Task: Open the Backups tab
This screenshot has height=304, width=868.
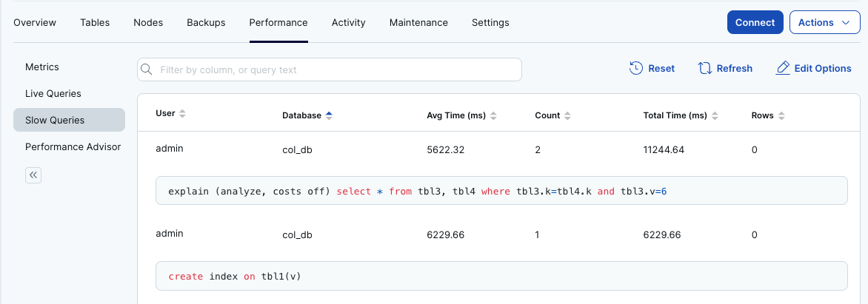Action: [x=206, y=22]
